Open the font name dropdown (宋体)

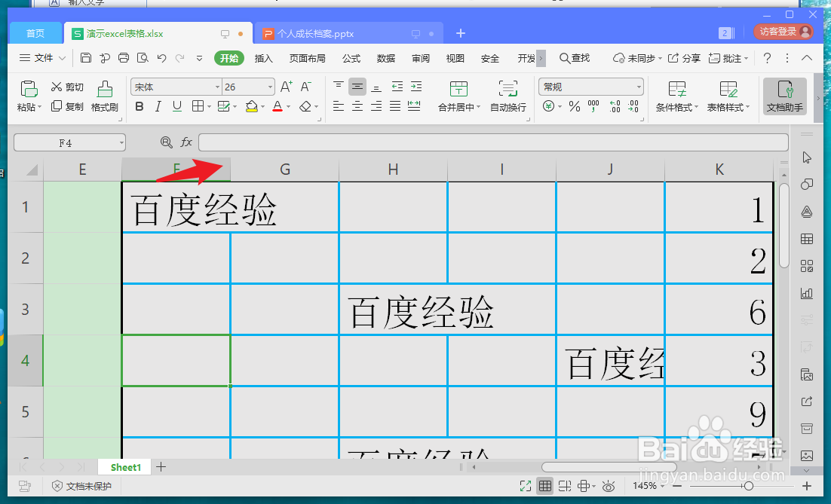pyautogui.click(x=217, y=87)
